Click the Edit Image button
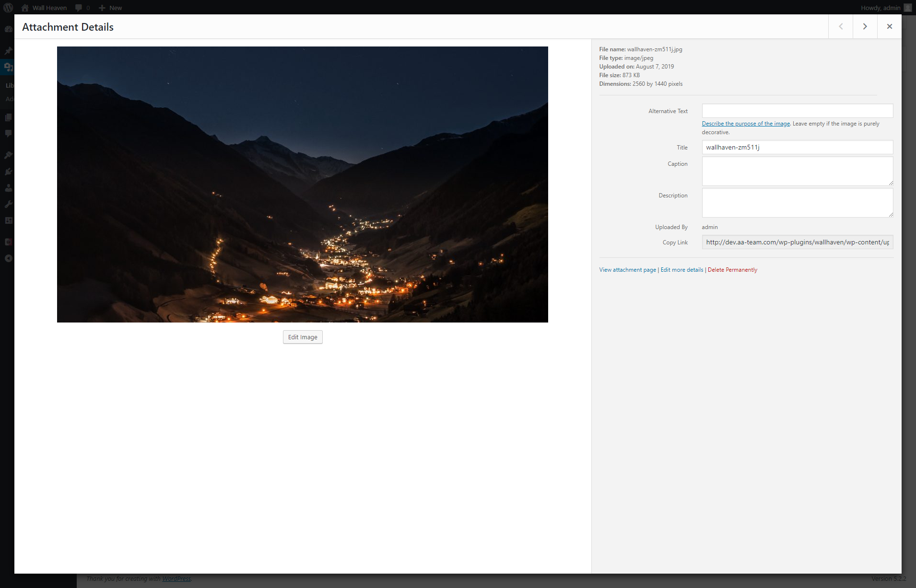The image size is (916, 588). click(303, 337)
